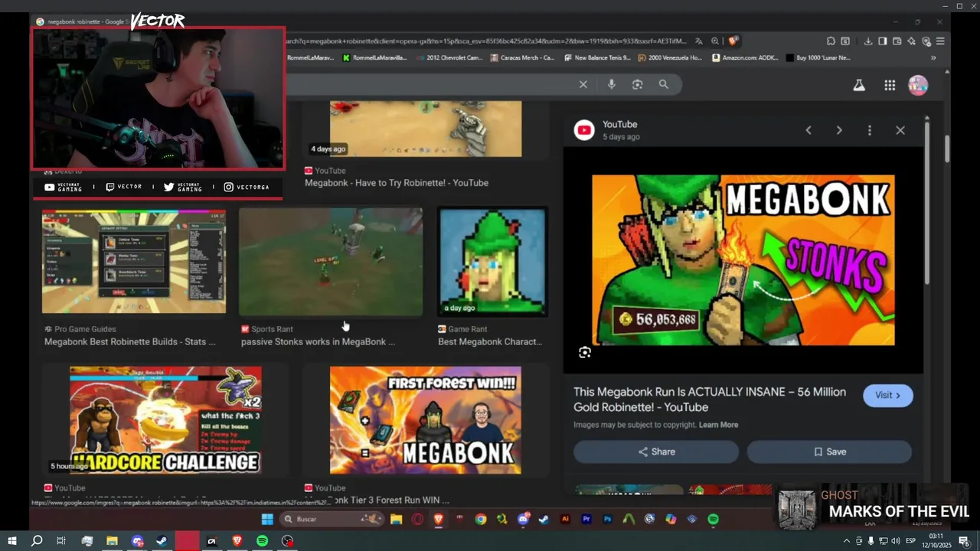The image size is (980, 551).
Task: Select the HARDCORE CHALLENGE thumbnail
Action: [x=165, y=420]
